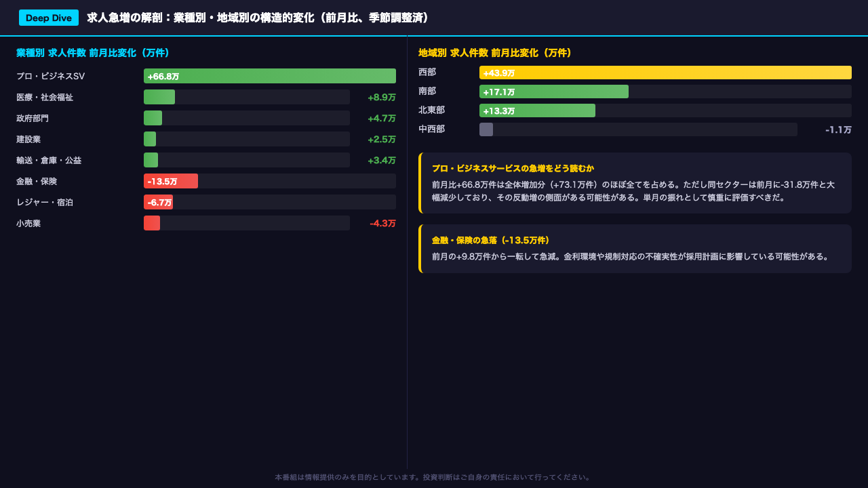Click the +17.1万 green bar
Screen dimensions: 868x488
click(554, 91)
